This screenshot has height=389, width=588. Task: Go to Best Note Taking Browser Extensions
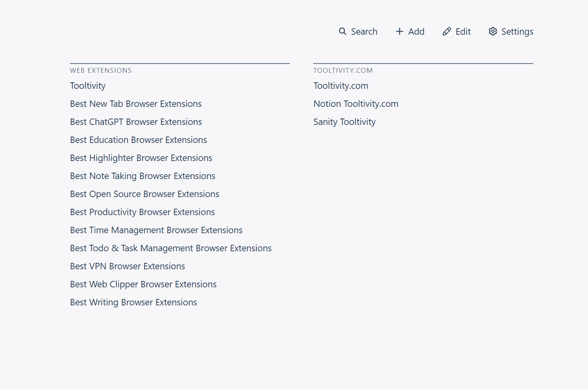tap(143, 176)
